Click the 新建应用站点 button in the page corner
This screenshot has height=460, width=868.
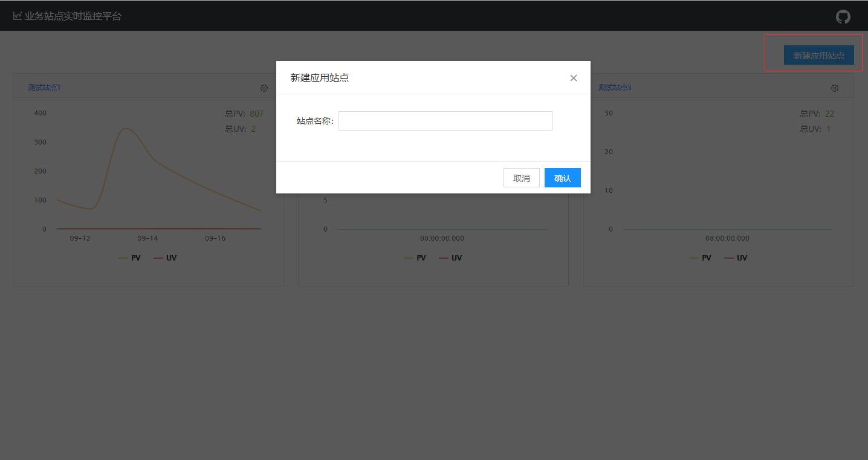(819, 55)
